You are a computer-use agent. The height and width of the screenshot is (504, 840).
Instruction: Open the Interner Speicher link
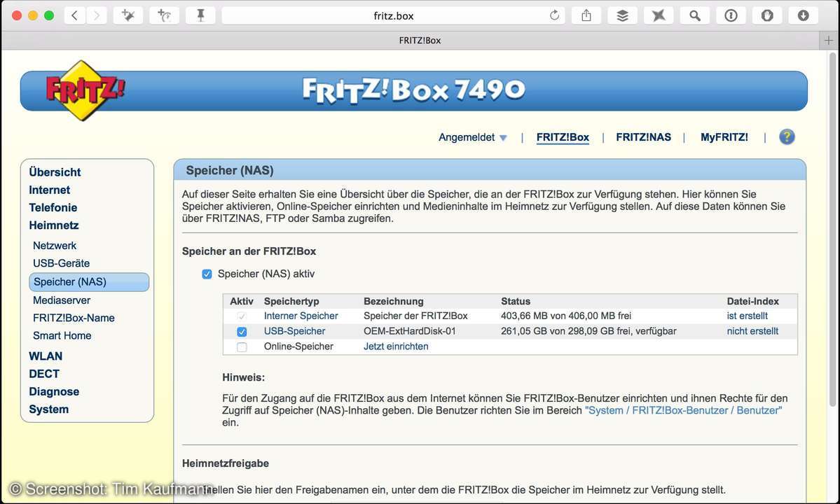pos(301,316)
